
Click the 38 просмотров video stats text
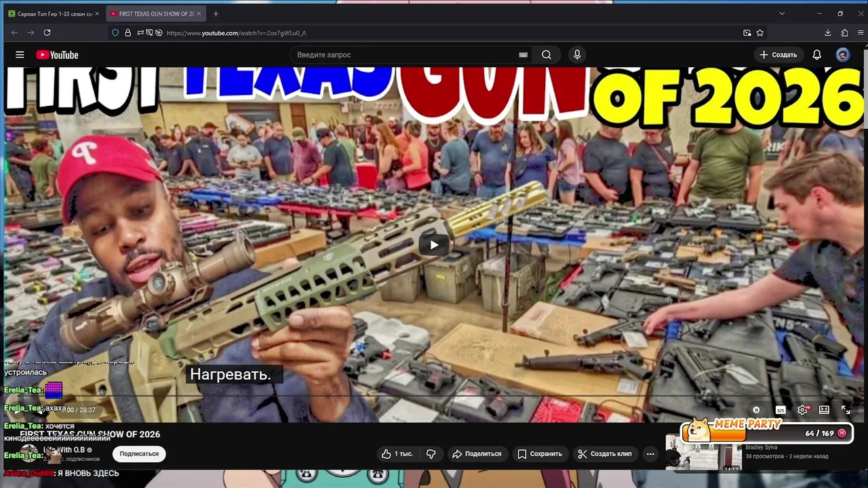point(765,456)
